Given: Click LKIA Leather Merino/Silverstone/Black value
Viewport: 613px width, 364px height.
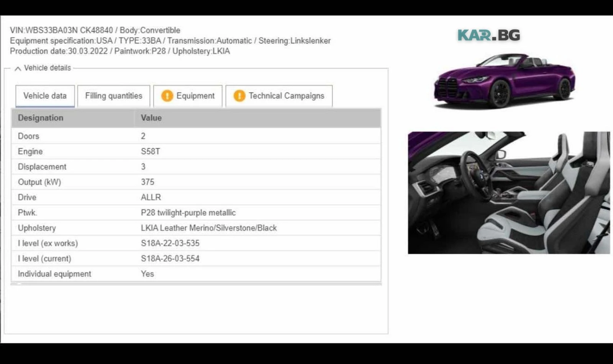Looking at the screenshot, I should point(209,228).
